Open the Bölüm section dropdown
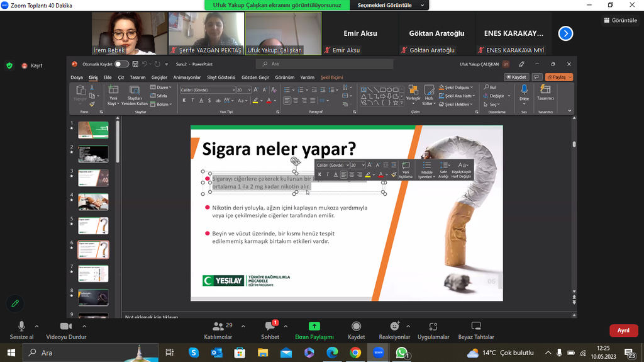This screenshot has height=362, width=644. tap(161, 104)
